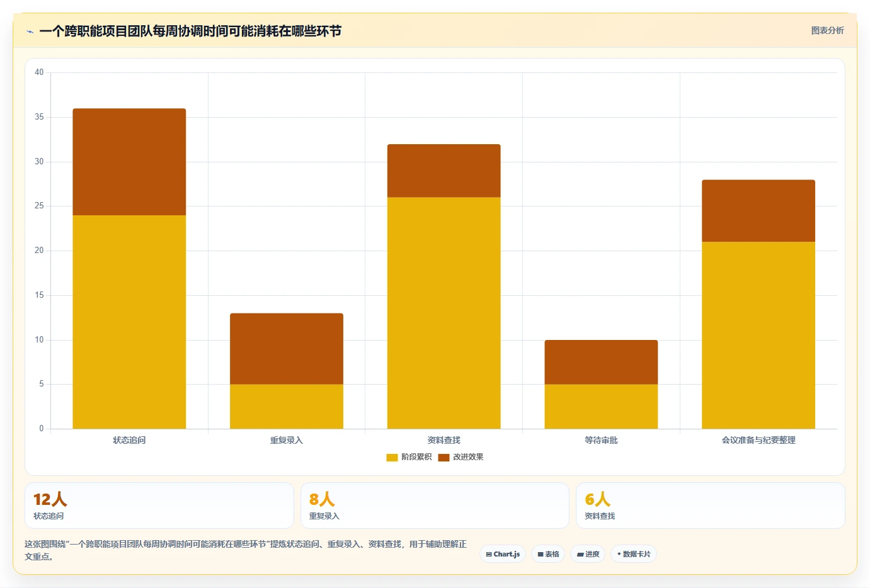
Task: Click the brown 状态追问 bar segment
Action: point(129,162)
